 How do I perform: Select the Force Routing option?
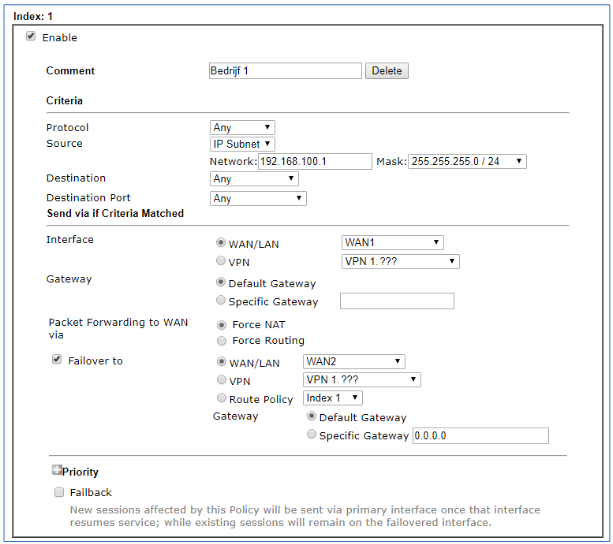(x=222, y=341)
